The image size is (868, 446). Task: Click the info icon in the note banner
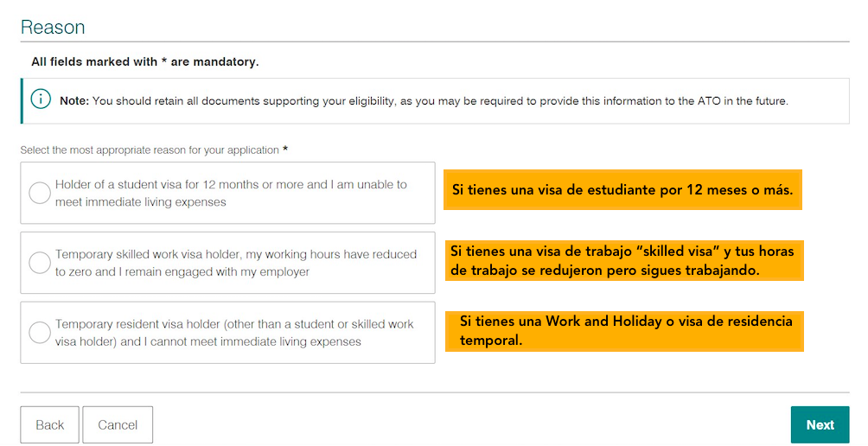pyautogui.click(x=41, y=99)
